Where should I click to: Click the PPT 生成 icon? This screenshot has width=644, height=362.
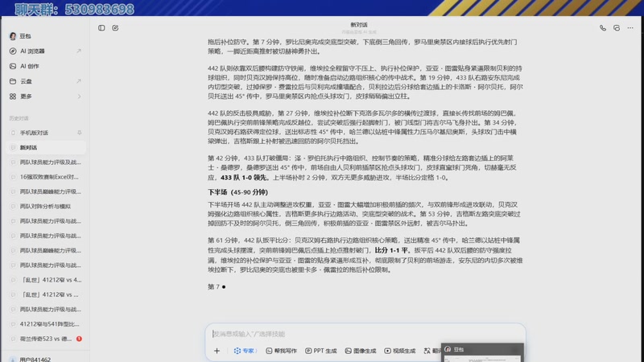(x=308, y=351)
